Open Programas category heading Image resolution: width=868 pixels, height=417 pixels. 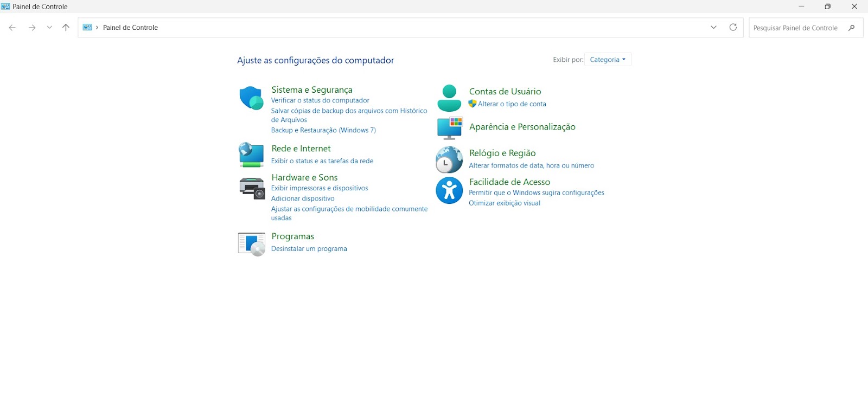tap(292, 236)
